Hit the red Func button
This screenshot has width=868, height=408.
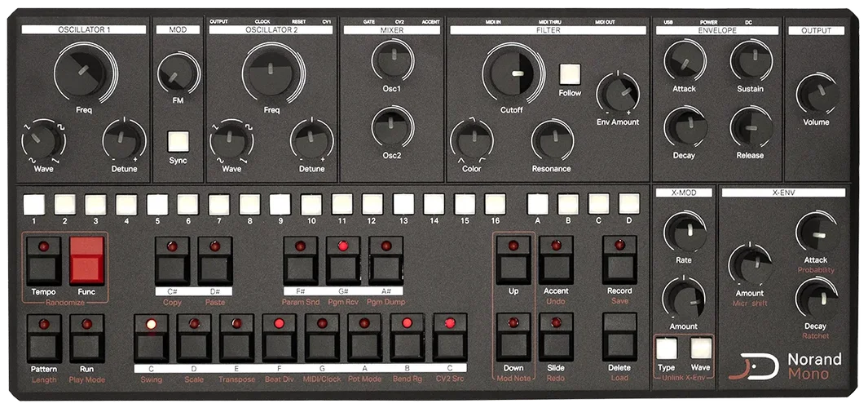coord(87,261)
